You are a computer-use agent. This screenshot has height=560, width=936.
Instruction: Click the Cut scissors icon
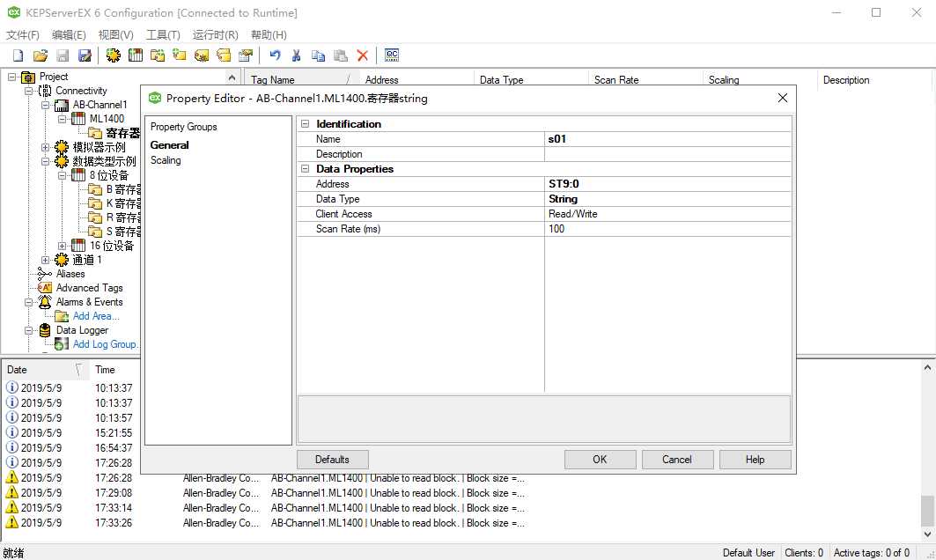click(296, 55)
